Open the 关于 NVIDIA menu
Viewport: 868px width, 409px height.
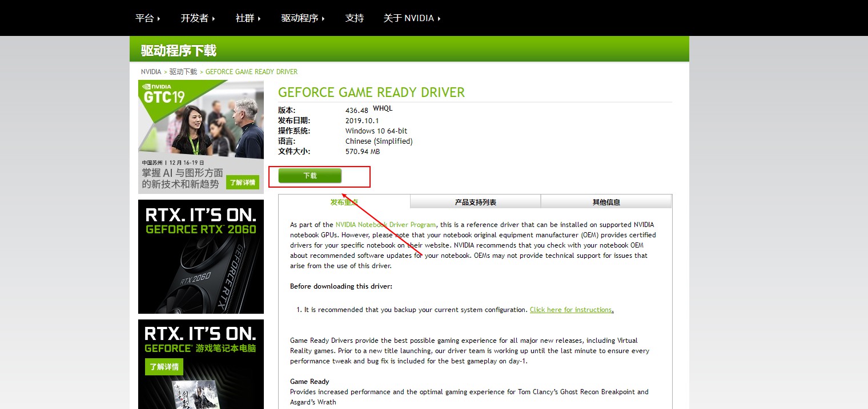(412, 18)
